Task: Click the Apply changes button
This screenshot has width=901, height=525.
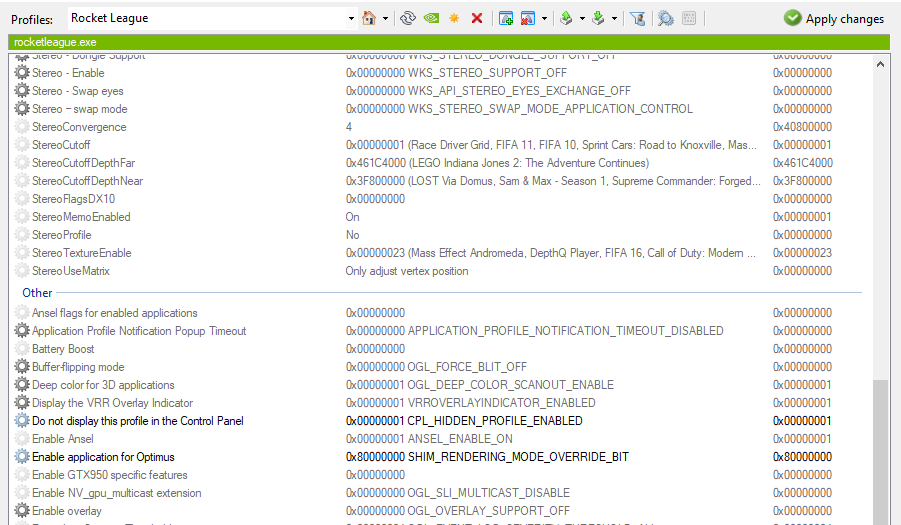Action: point(834,18)
